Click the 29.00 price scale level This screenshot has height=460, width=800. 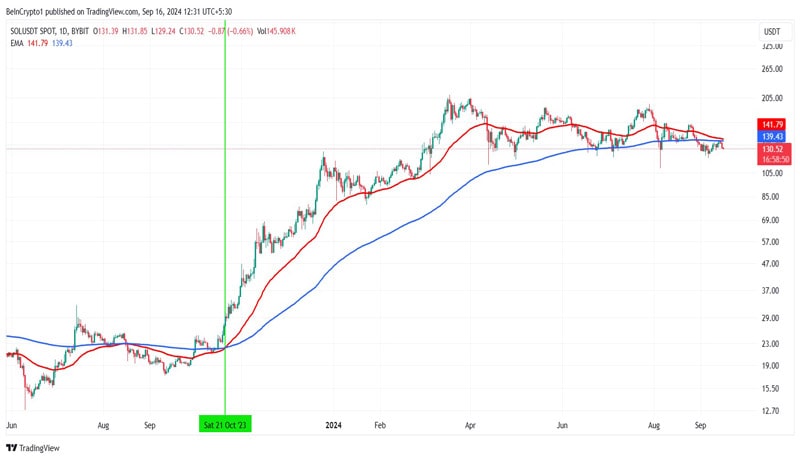coord(771,318)
